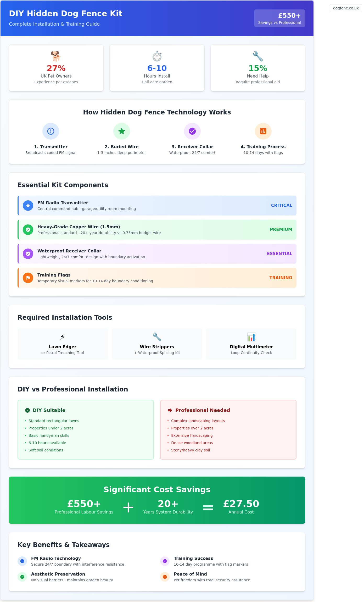Click the Professional Needed arrow icon
This screenshot has width=364, height=602.
point(170,410)
